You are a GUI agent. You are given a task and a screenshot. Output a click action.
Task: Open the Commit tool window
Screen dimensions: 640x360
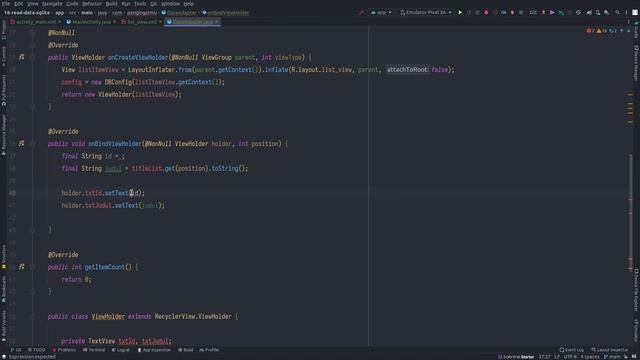(x=4, y=56)
